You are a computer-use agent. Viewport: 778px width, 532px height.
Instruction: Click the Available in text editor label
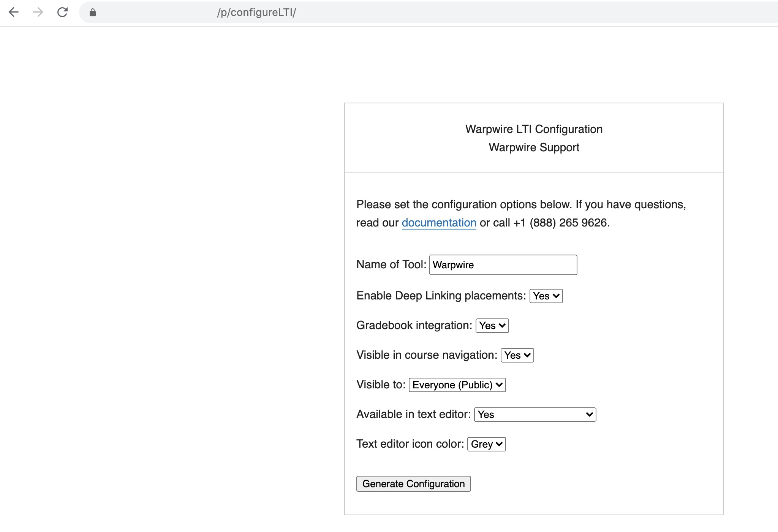coord(413,414)
